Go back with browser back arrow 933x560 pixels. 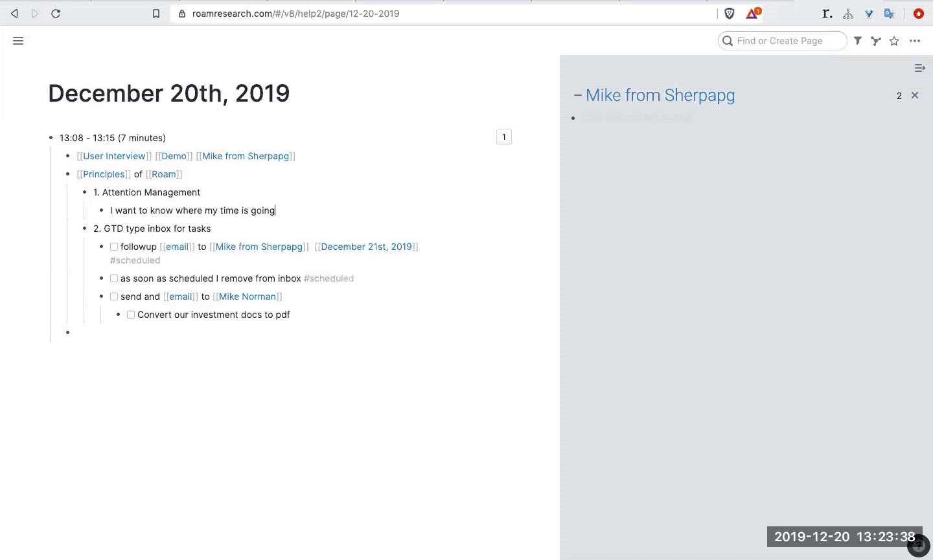(14, 14)
